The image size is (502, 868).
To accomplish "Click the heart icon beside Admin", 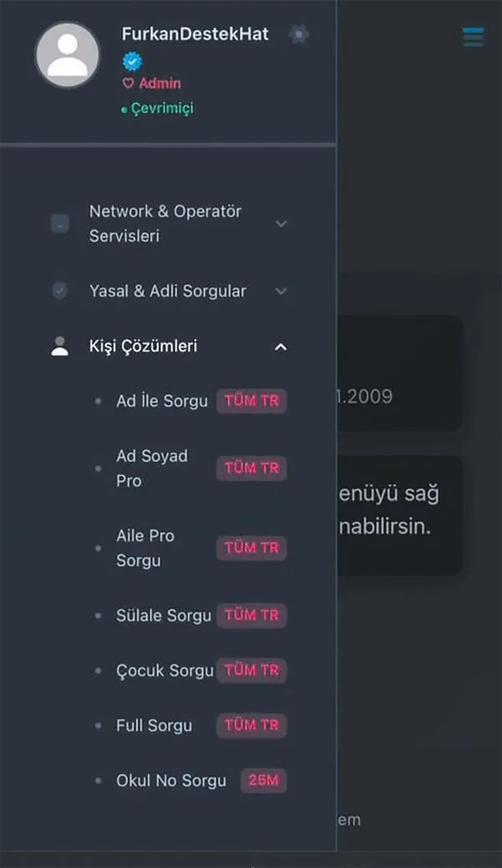I will [128, 83].
